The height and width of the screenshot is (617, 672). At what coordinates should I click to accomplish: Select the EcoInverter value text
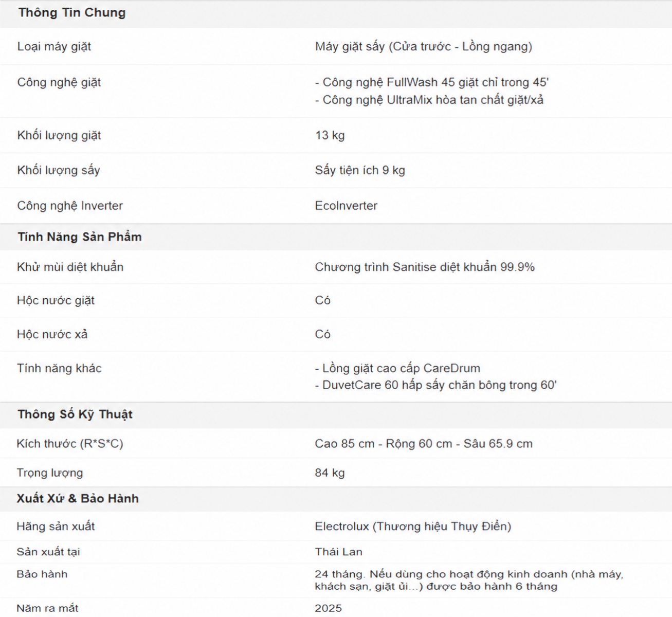346,206
